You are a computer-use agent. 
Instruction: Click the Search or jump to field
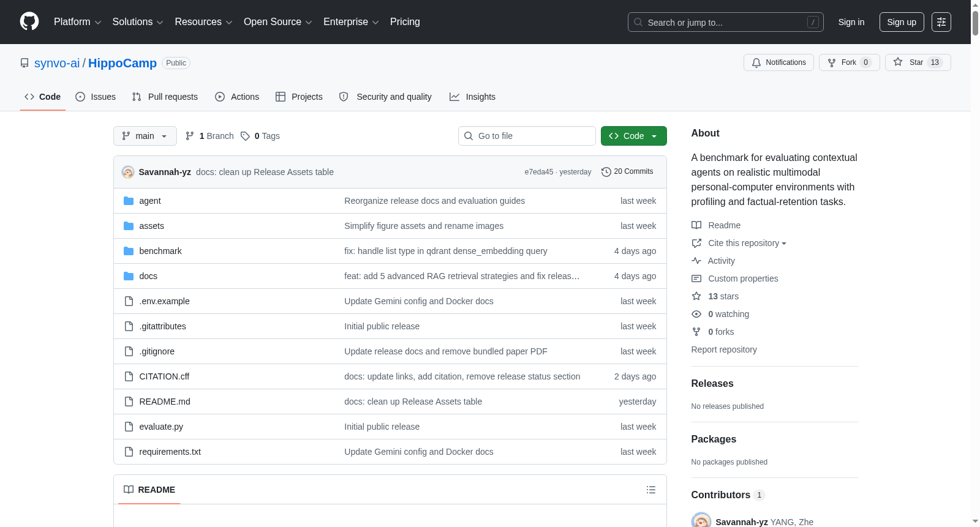726,22
